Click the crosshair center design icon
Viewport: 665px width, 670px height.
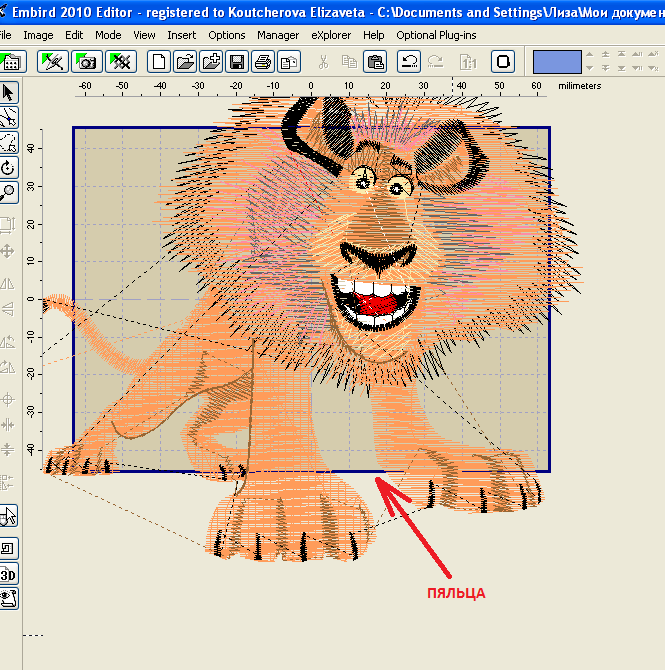pyautogui.click(x=7, y=400)
